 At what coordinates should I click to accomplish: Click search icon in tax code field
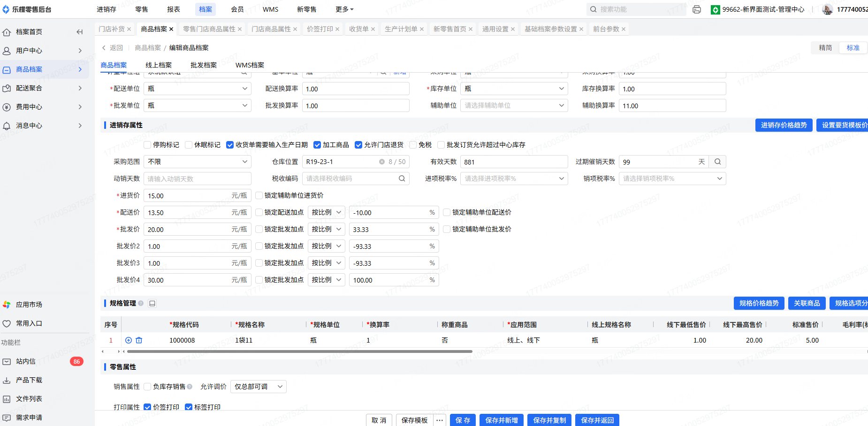(402, 179)
